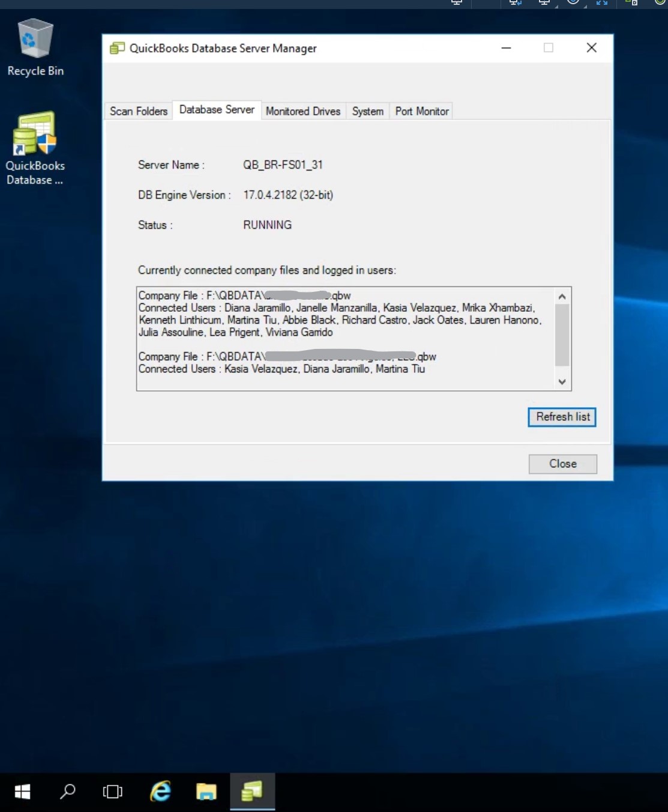668x812 pixels.
Task: Click a display icon in the system tray
Action: coord(544,3)
